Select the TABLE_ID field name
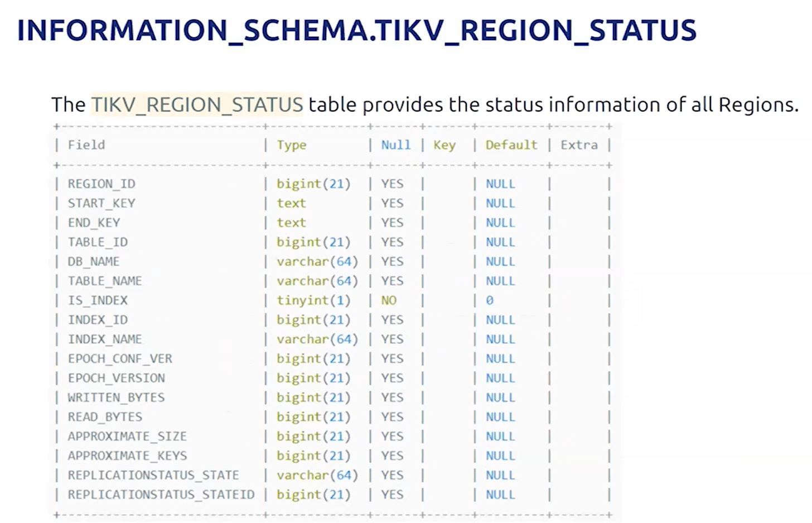The image size is (812, 523). click(98, 242)
